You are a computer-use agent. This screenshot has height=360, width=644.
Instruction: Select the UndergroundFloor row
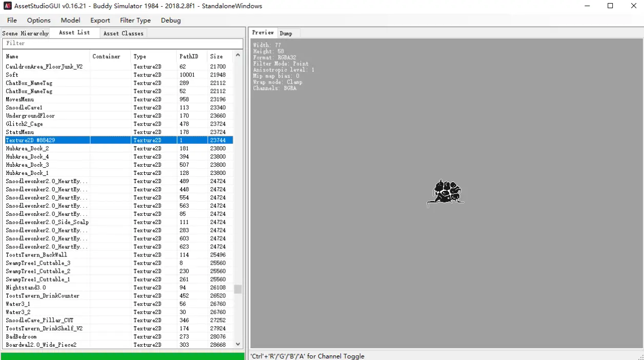[118, 116]
